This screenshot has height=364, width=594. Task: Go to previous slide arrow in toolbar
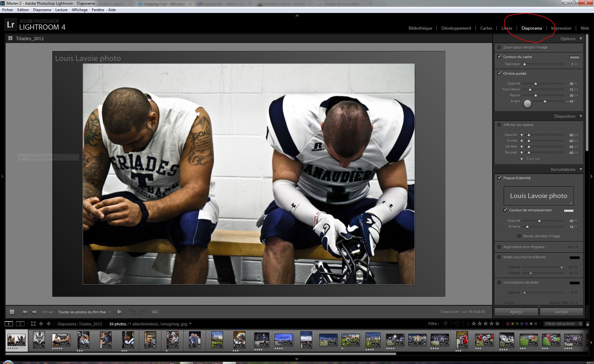(x=25, y=312)
